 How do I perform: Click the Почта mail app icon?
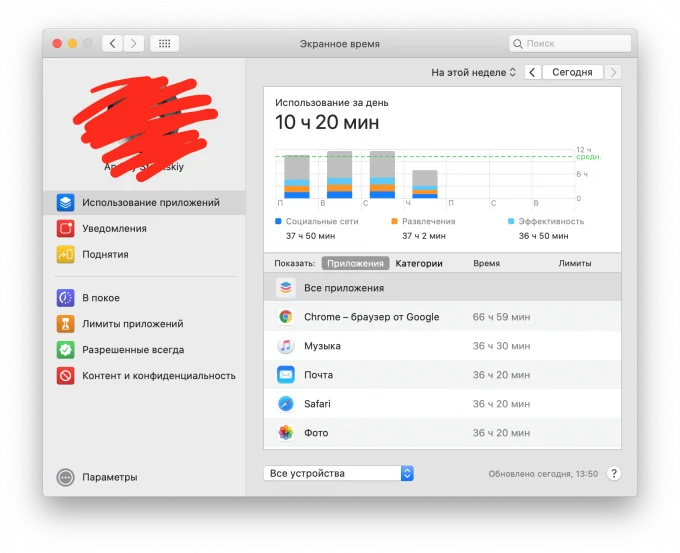tap(286, 375)
